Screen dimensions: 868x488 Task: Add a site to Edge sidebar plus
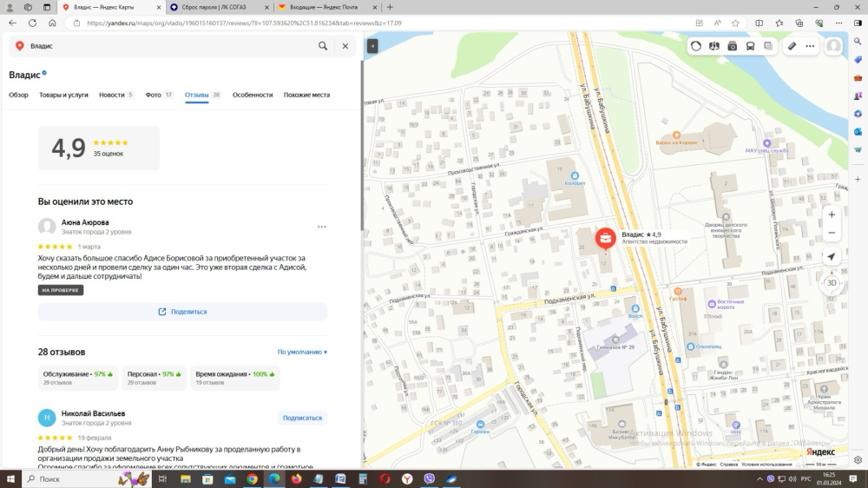click(x=858, y=180)
